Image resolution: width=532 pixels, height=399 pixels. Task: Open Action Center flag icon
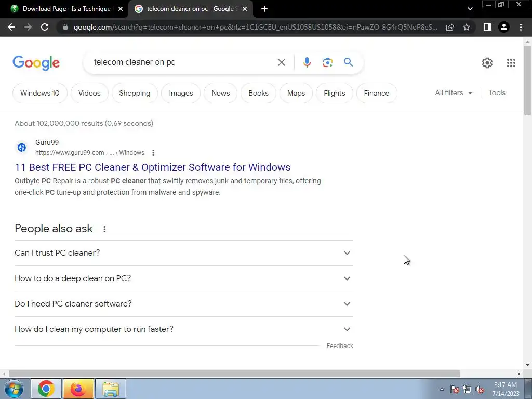coord(455,389)
